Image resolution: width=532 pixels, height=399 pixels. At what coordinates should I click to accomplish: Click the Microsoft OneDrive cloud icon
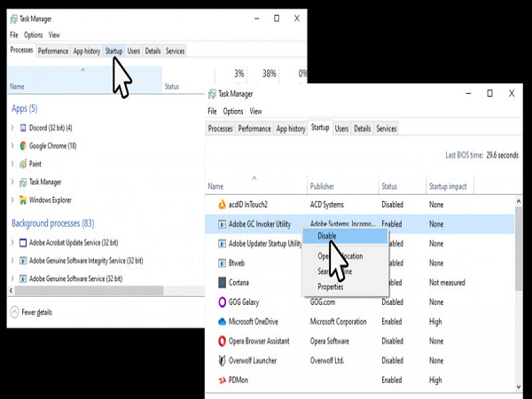tap(222, 322)
